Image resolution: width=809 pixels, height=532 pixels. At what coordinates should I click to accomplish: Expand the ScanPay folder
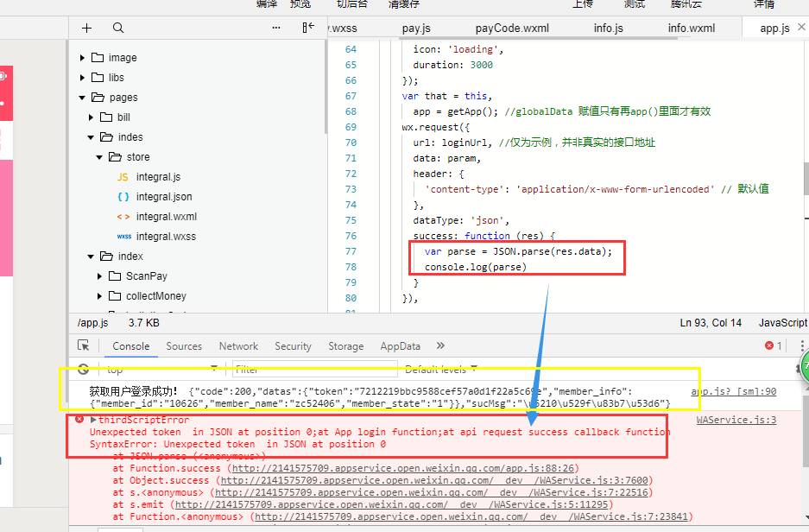click(x=100, y=276)
